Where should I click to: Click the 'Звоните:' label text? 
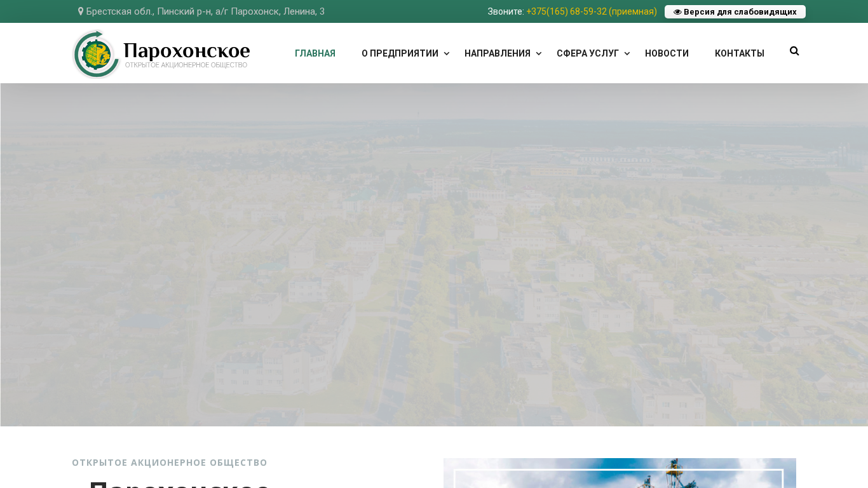coord(506,11)
